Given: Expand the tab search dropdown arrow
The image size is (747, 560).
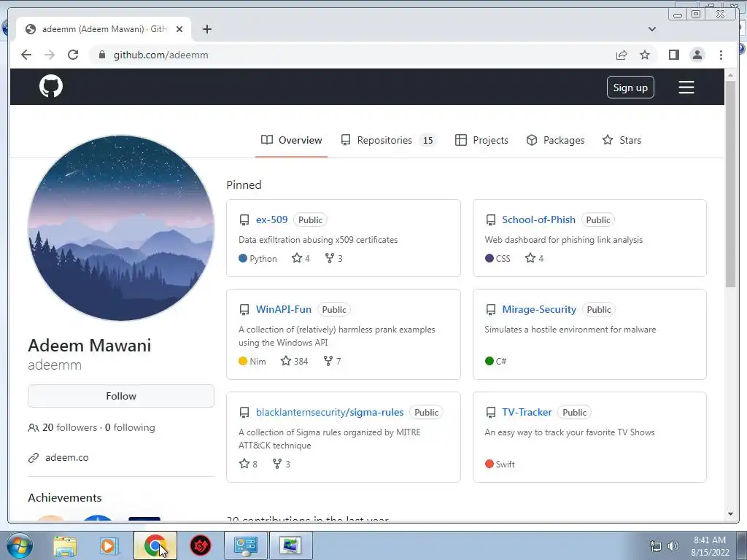Looking at the screenshot, I should [x=651, y=29].
